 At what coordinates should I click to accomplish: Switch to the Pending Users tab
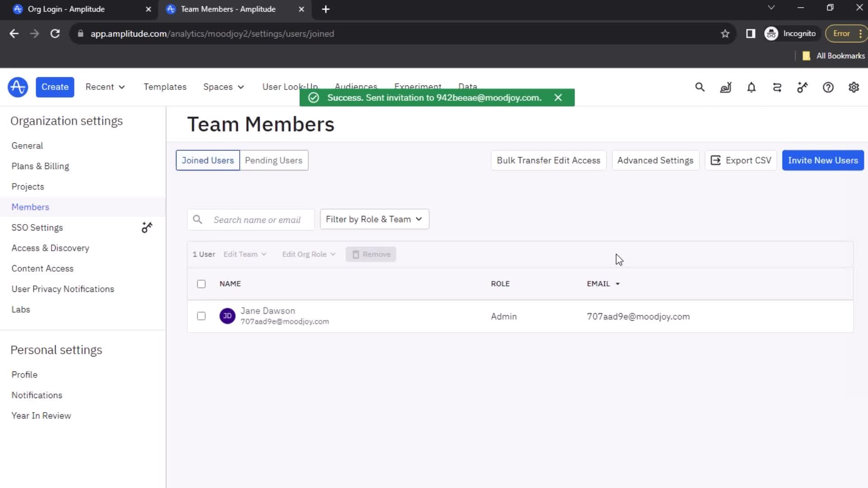274,160
